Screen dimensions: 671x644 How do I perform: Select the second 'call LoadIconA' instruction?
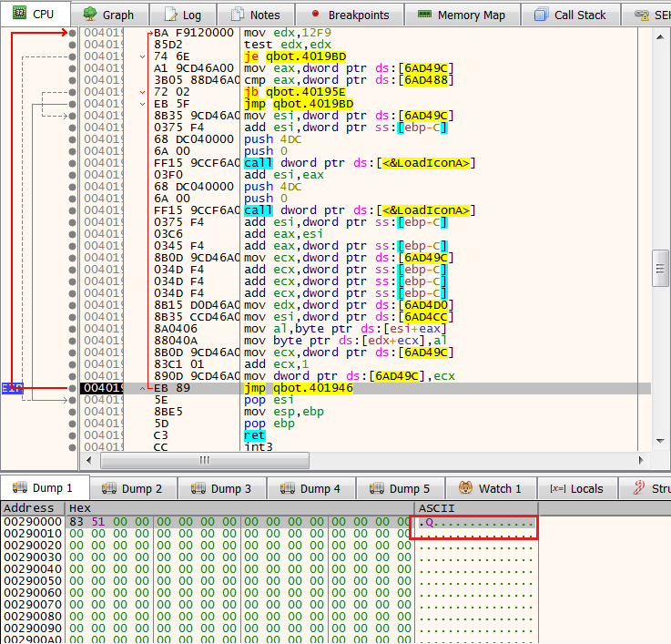360,210
